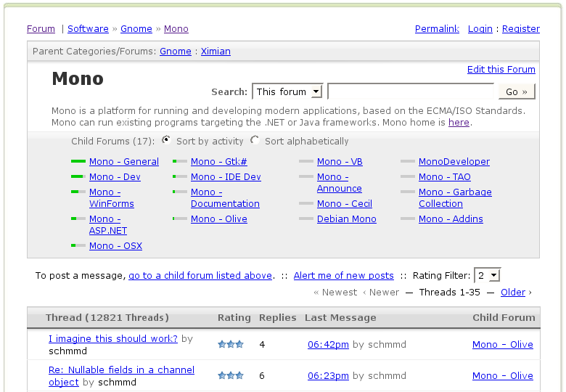Open the Forum breadcrumb link

tap(41, 28)
